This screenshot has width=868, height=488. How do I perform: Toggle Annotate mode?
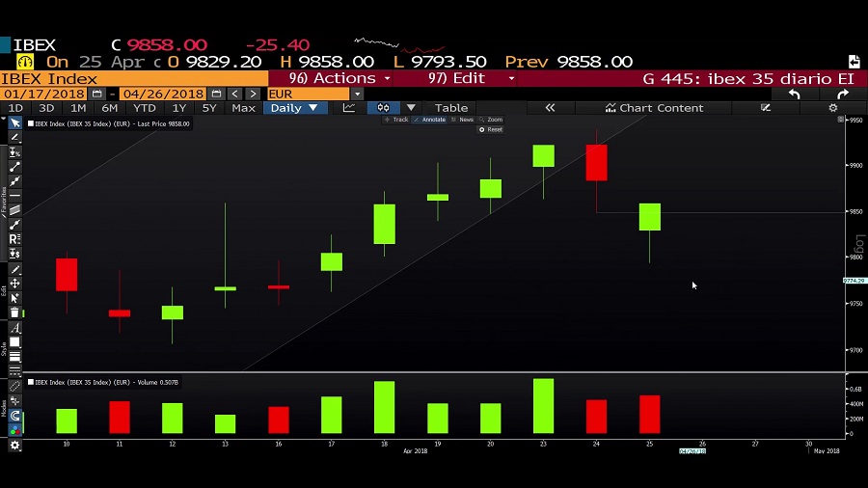click(x=430, y=120)
